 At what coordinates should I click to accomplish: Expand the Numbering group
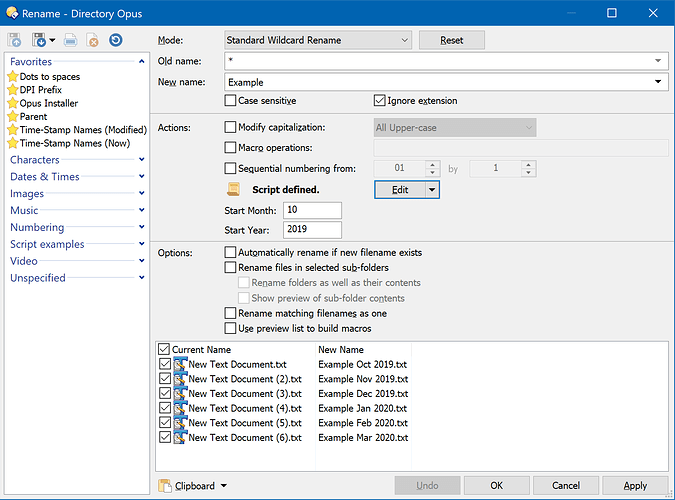[142, 227]
